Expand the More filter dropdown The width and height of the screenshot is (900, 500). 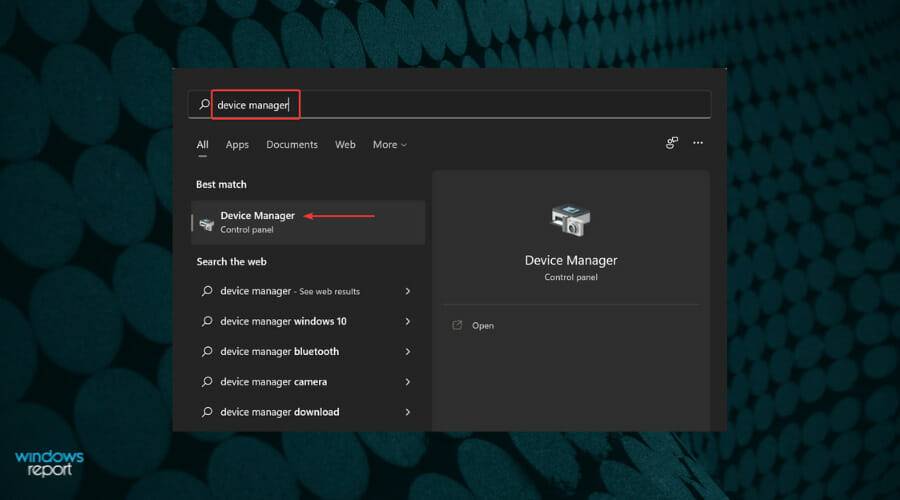[x=390, y=145]
